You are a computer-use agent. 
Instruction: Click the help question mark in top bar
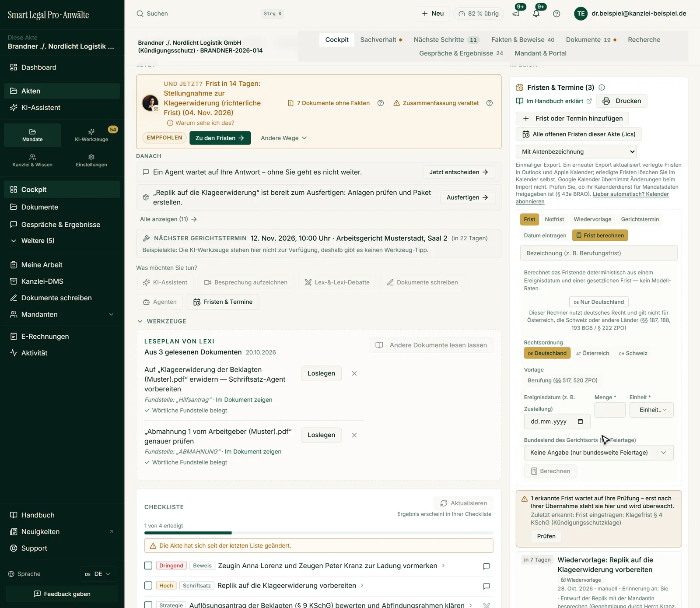[x=556, y=14]
